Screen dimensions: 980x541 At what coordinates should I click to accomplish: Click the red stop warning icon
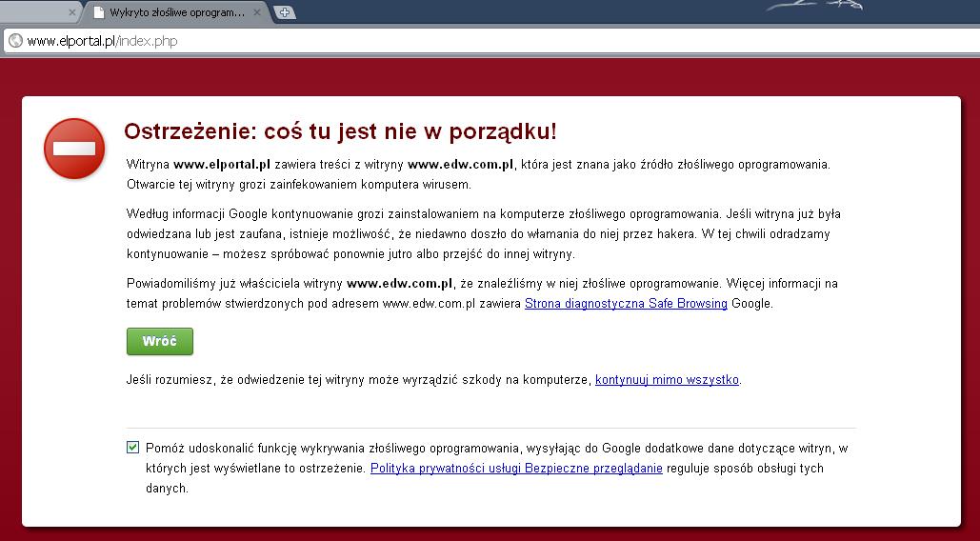click(74, 149)
